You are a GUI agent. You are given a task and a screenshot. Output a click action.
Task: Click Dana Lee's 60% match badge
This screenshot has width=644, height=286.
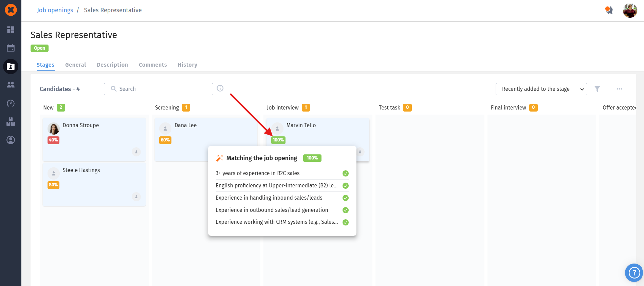coord(165,140)
